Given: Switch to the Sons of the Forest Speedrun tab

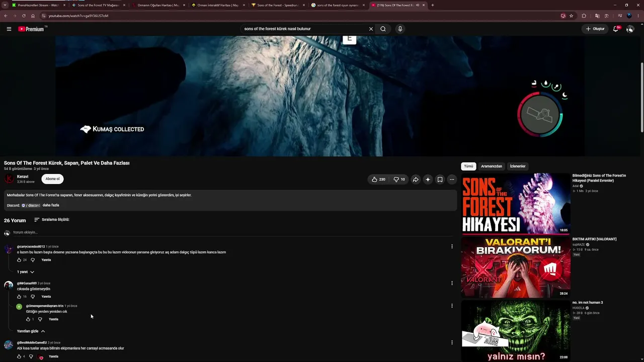Looking at the screenshot, I should coord(278,5).
